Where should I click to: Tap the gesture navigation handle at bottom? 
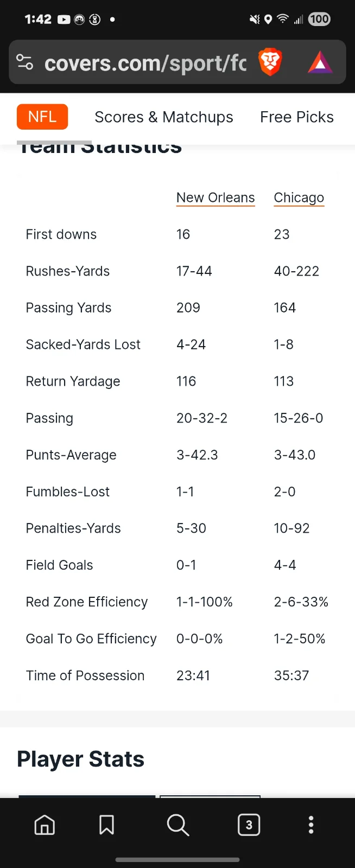tap(177, 860)
